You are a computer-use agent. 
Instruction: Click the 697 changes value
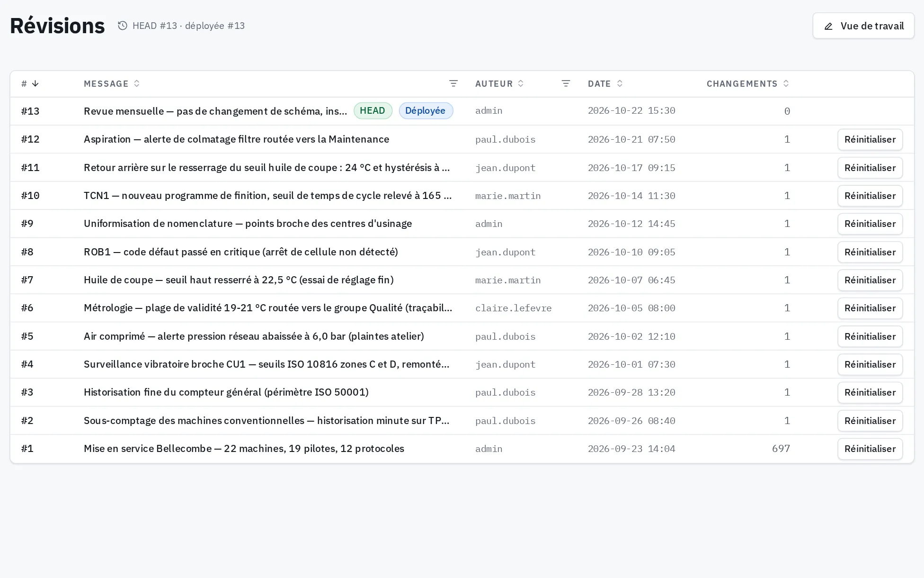point(781,449)
